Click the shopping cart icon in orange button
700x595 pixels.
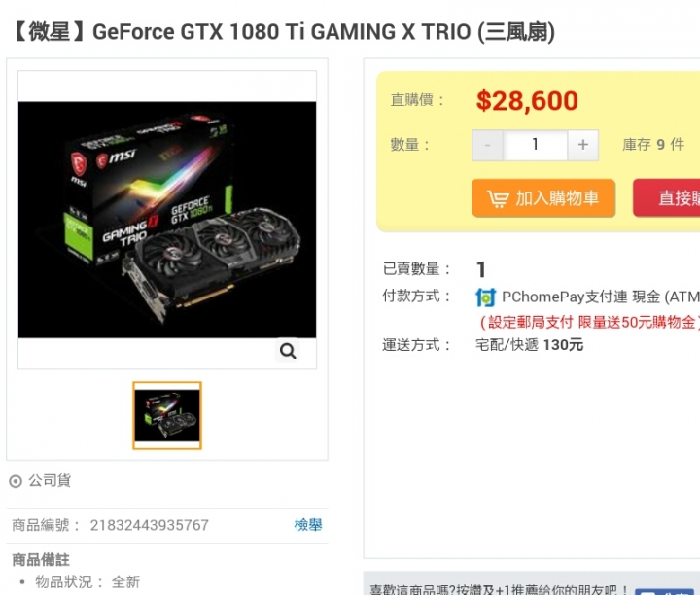coord(498,198)
